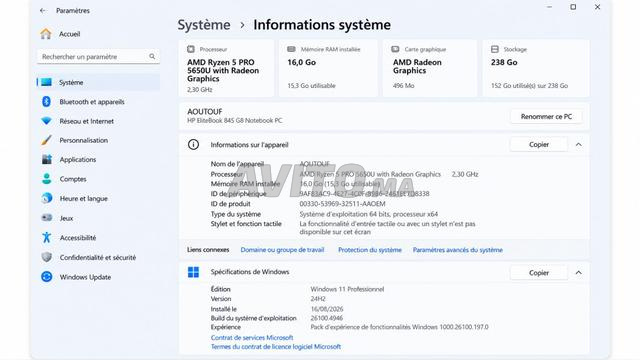
Task: Click the Carte graphique icon
Action: (x=395, y=49)
